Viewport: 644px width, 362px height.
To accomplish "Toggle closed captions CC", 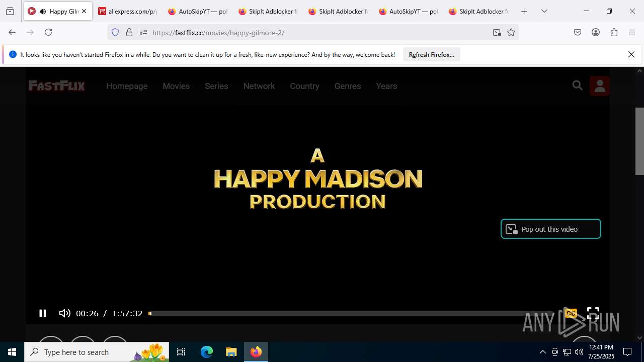I will (x=571, y=313).
